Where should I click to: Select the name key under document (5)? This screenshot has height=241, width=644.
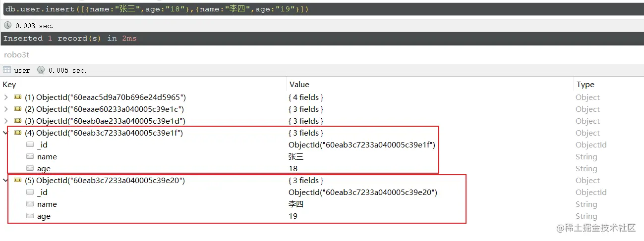[x=47, y=204]
